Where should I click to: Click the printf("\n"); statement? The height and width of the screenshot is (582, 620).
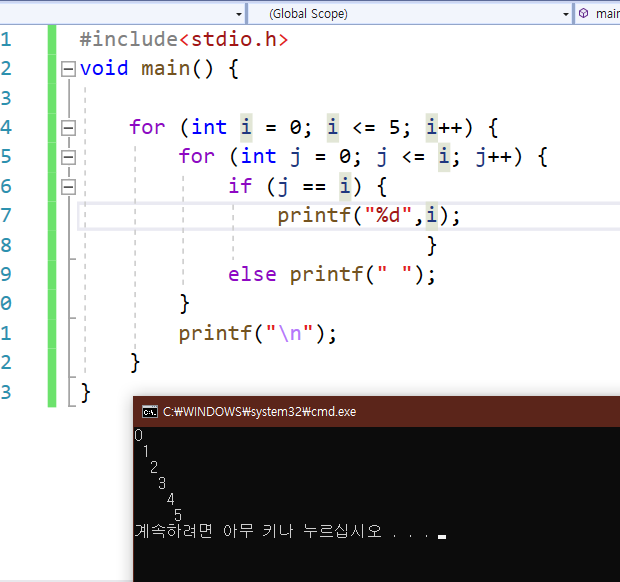tap(257, 333)
